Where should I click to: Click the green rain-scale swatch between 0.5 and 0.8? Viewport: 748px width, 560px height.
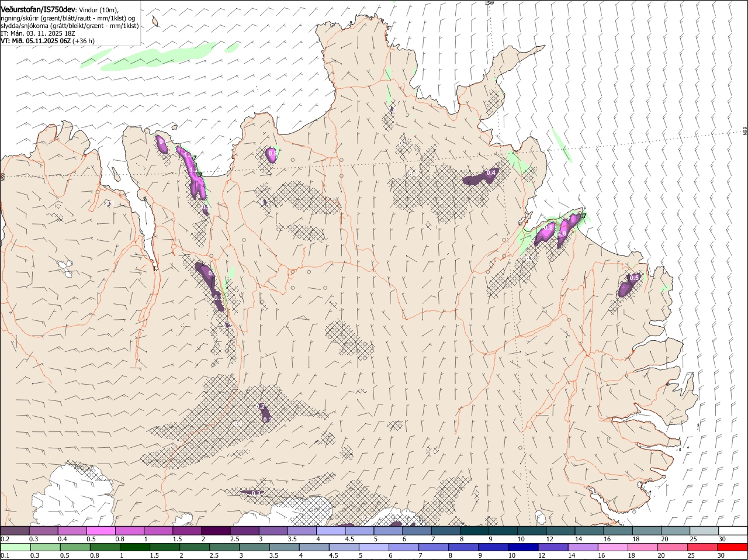(75, 548)
